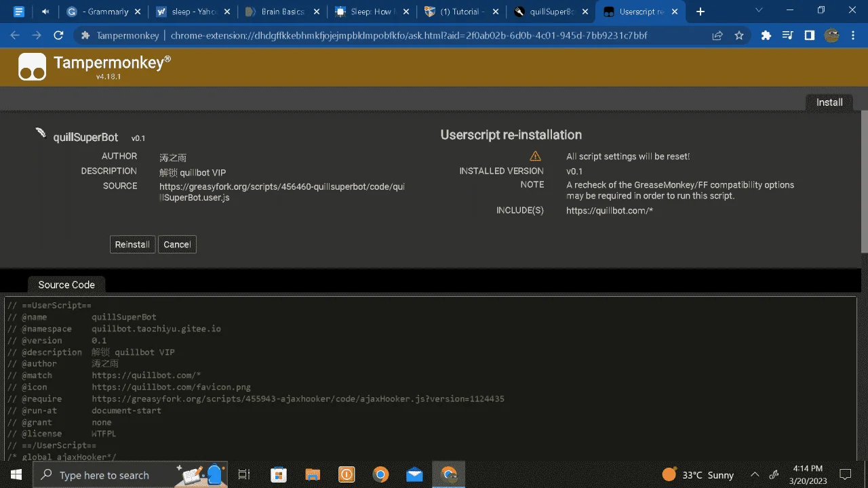Image resolution: width=868 pixels, height=488 pixels.
Task: Open Microsoft Store from taskbar
Action: pyautogui.click(x=278, y=474)
